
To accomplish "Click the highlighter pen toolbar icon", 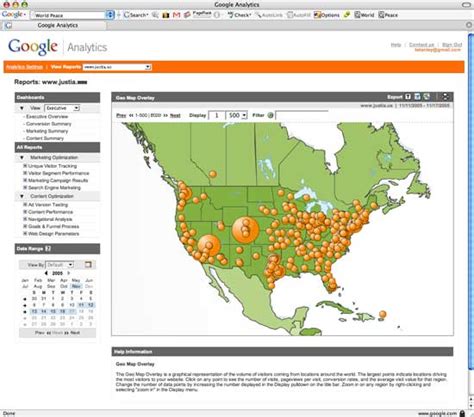I will (347, 15).
